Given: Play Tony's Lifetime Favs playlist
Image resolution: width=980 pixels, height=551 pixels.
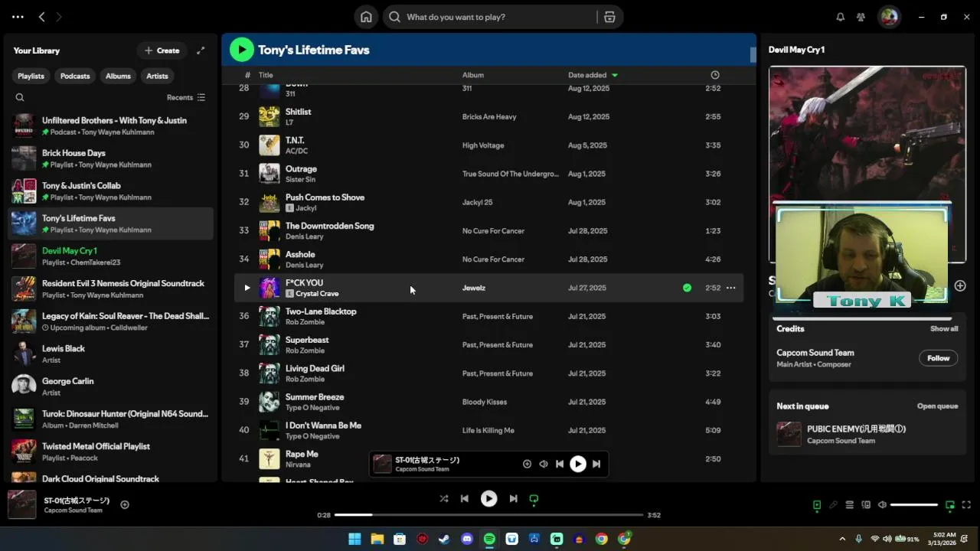Looking at the screenshot, I should click(242, 50).
